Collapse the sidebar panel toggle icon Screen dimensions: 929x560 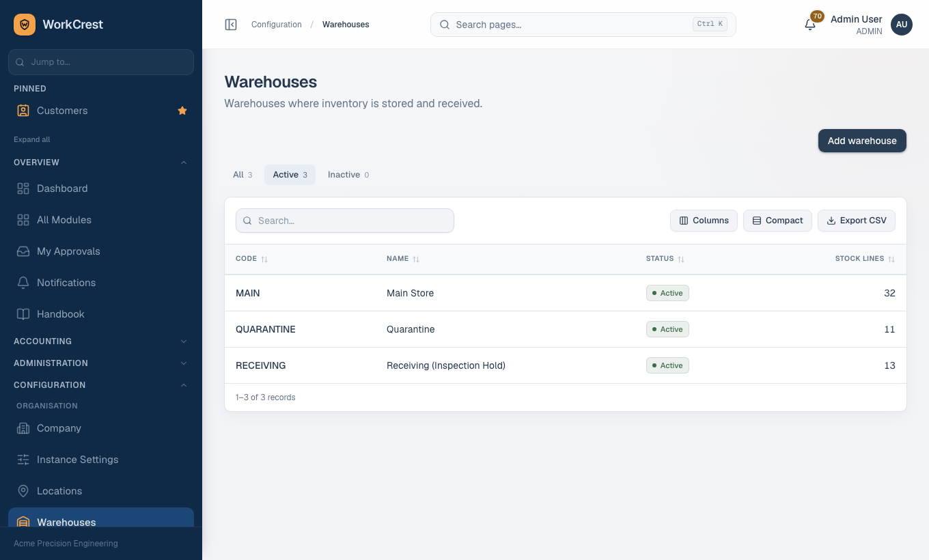231,25
